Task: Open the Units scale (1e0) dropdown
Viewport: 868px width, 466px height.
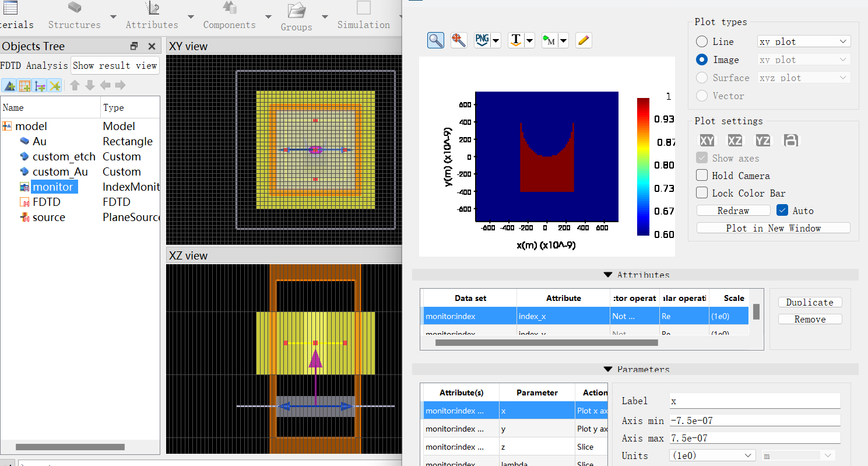Action: coord(713,456)
